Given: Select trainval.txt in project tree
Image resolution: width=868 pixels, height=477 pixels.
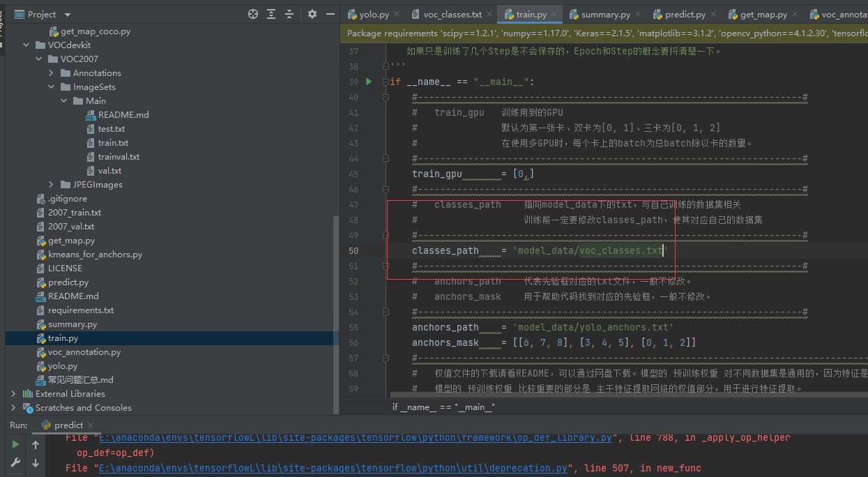Looking at the screenshot, I should [x=112, y=157].
